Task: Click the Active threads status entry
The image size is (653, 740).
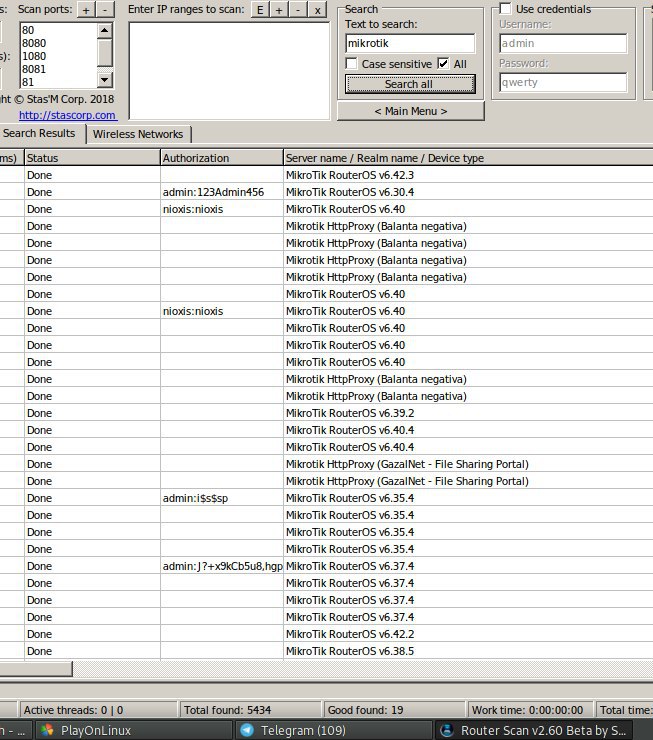Action: tap(98, 710)
